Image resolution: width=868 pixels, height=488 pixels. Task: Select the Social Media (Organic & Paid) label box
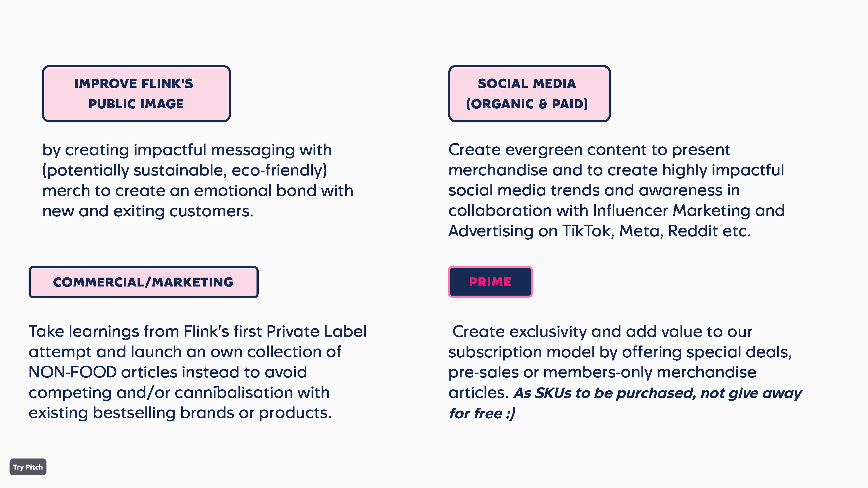[529, 94]
